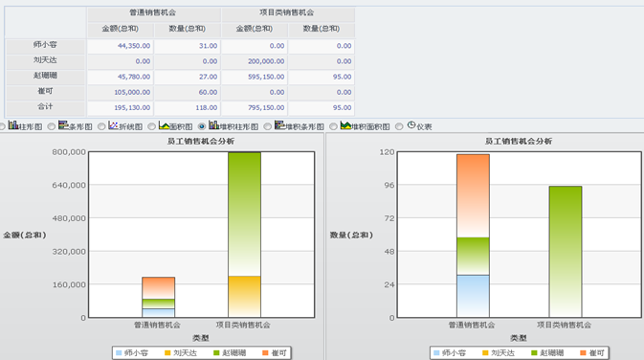
Task: Click 师小容 legend swatch in left chart
Action: 119,353
